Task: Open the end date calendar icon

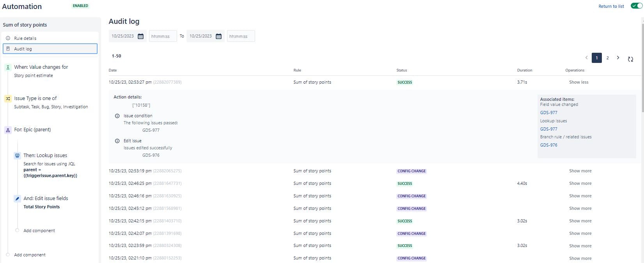Action: tap(219, 36)
